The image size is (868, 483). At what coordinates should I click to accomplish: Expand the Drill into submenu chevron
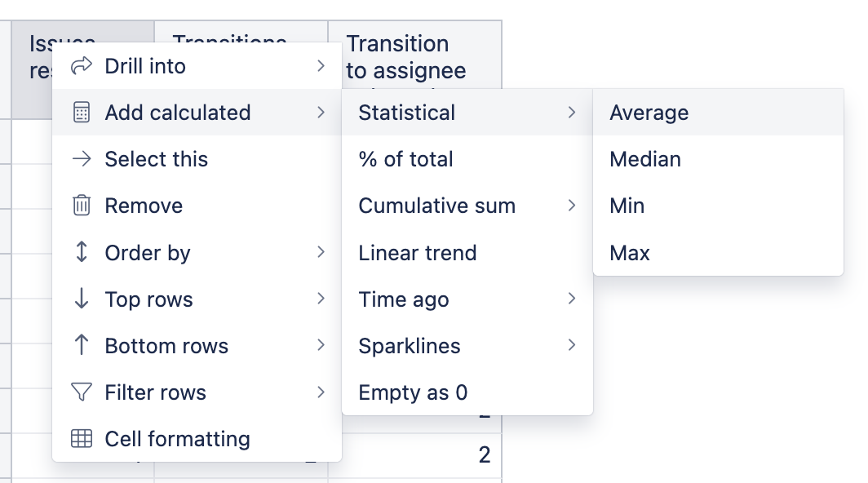click(x=321, y=66)
